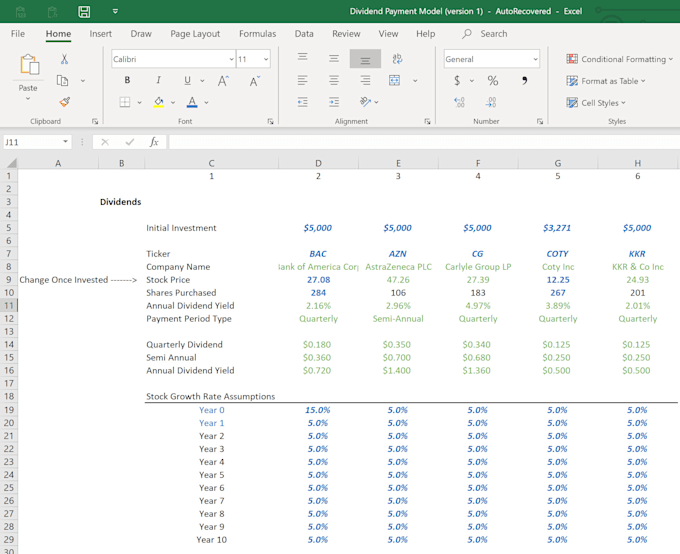Toggle Bold formatting
680x554 pixels.
[129, 81]
